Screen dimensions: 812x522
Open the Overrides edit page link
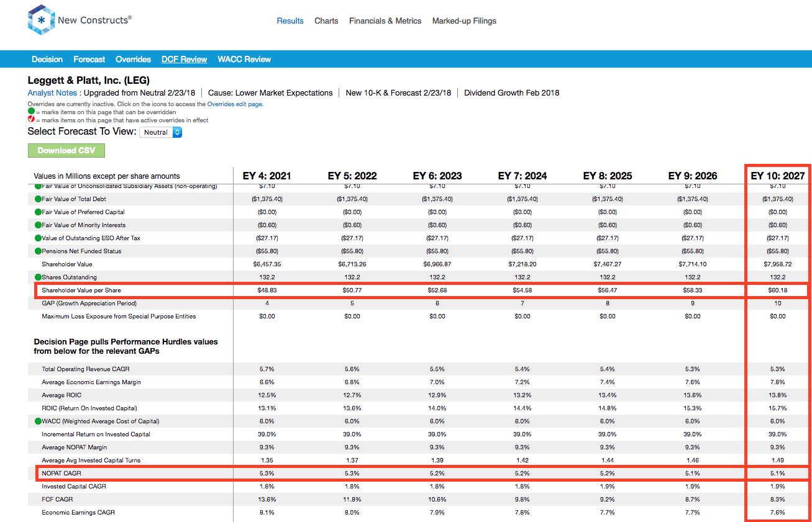click(x=235, y=104)
